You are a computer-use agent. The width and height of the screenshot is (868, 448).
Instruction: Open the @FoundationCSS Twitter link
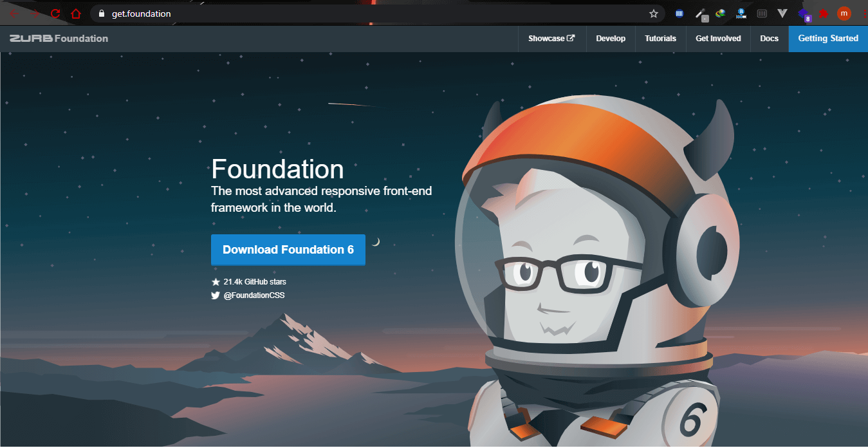tap(254, 295)
